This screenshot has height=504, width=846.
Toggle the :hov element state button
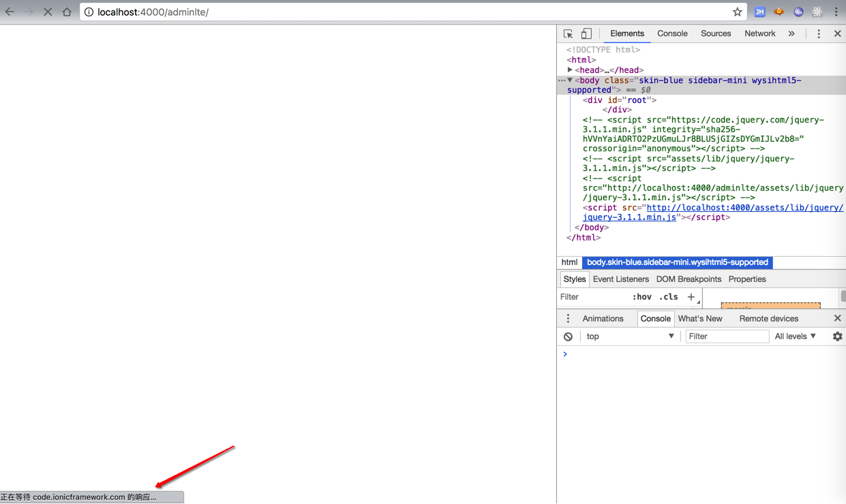tap(642, 297)
